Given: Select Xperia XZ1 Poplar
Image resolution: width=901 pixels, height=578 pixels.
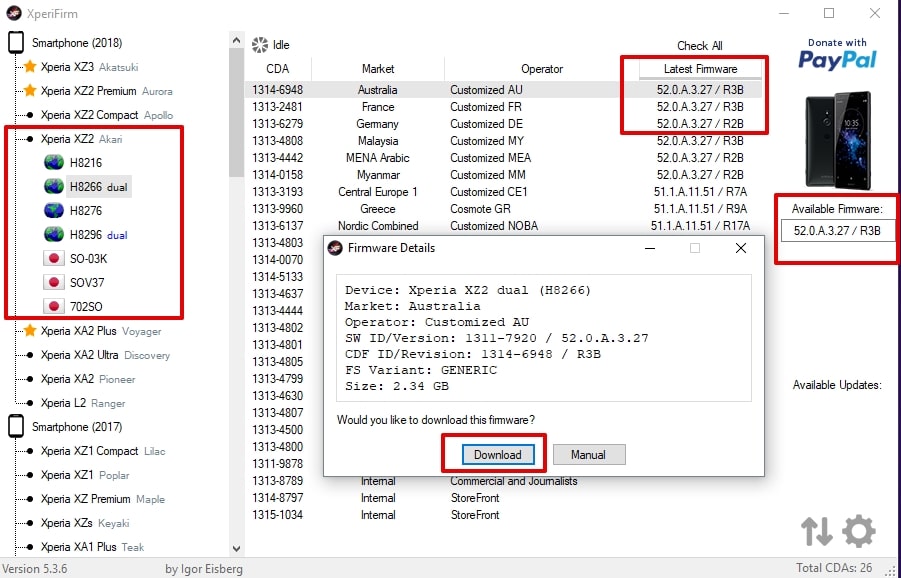Looking at the screenshot, I should 85,475.
